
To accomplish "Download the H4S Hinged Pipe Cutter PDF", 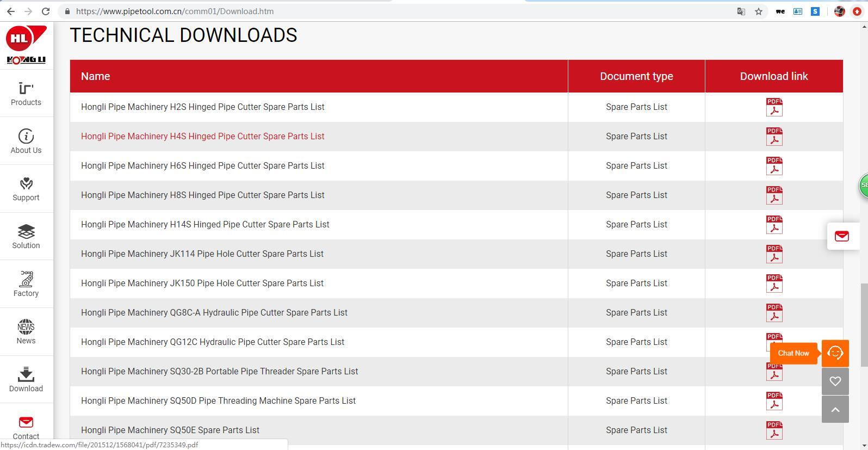I will coord(774,137).
